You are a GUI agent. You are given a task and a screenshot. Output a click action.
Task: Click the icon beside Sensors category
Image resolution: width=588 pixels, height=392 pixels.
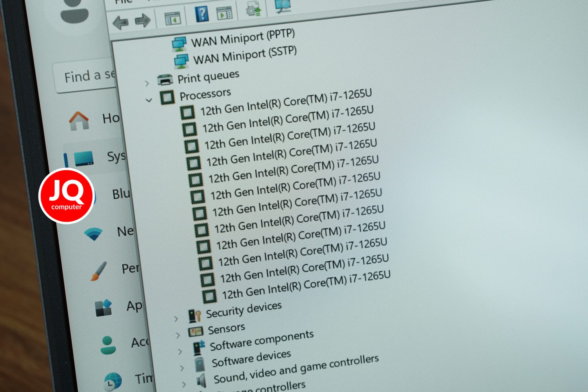pos(196,332)
